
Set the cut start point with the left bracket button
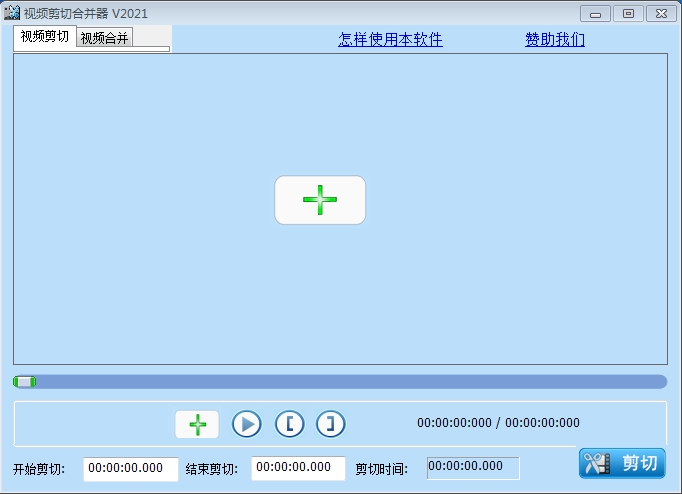289,424
